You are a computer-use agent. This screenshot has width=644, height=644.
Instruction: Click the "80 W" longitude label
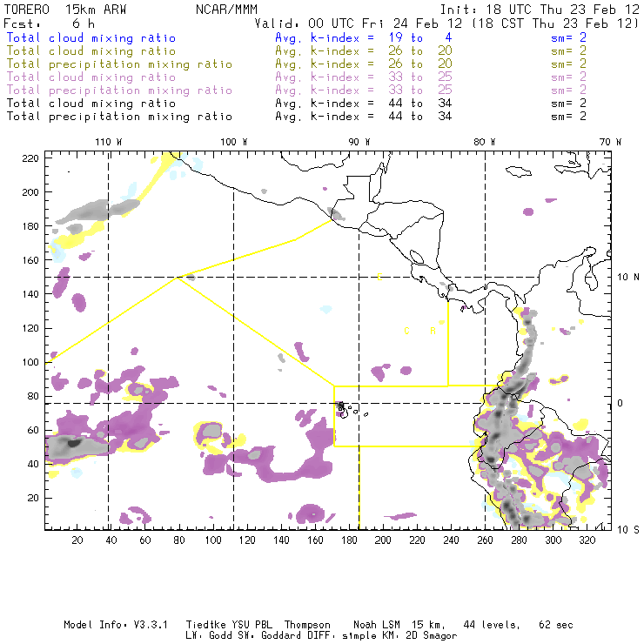[x=485, y=142]
